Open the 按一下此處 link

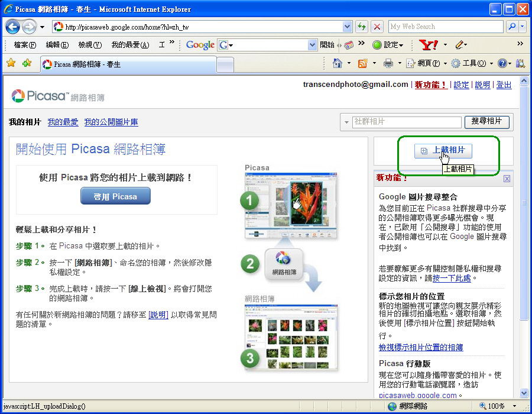point(452,278)
